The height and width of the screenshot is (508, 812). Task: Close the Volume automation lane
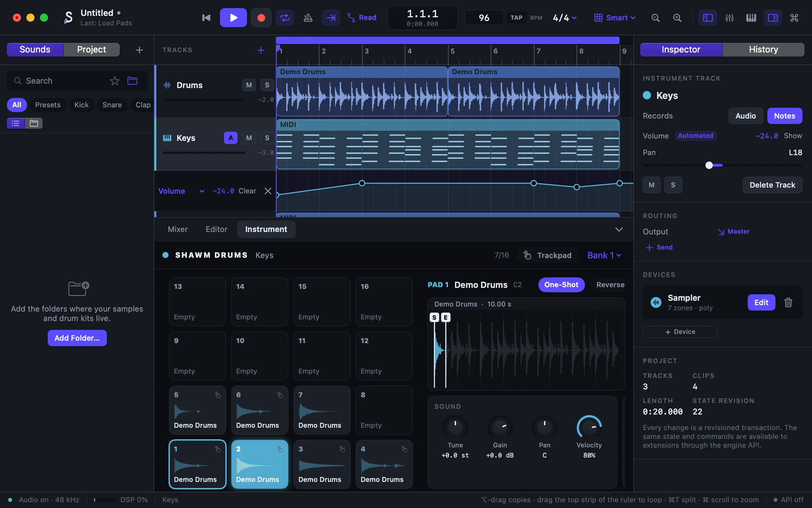(x=268, y=191)
